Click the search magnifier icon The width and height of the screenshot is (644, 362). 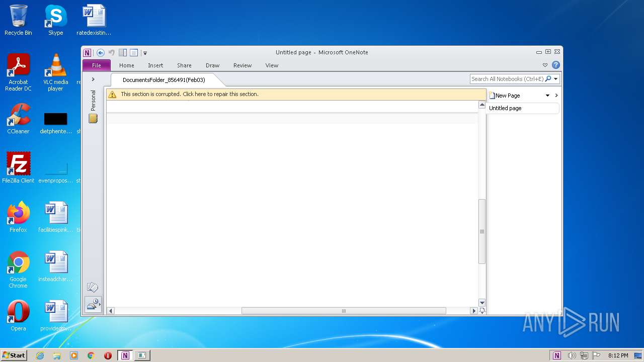548,79
